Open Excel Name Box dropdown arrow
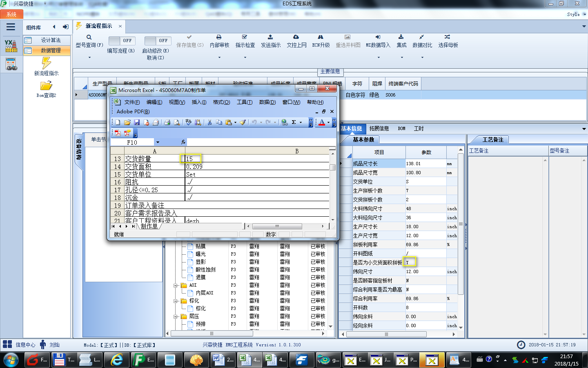The height and width of the screenshot is (368, 588). [x=158, y=142]
